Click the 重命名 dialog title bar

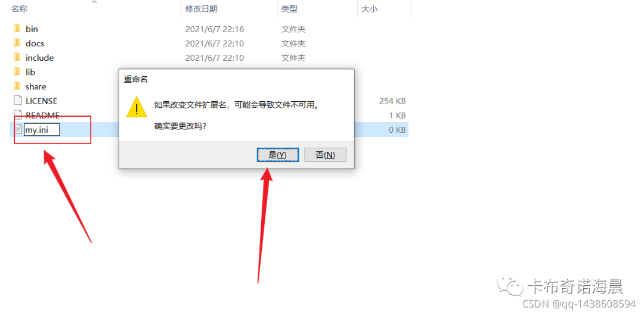click(x=237, y=80)
